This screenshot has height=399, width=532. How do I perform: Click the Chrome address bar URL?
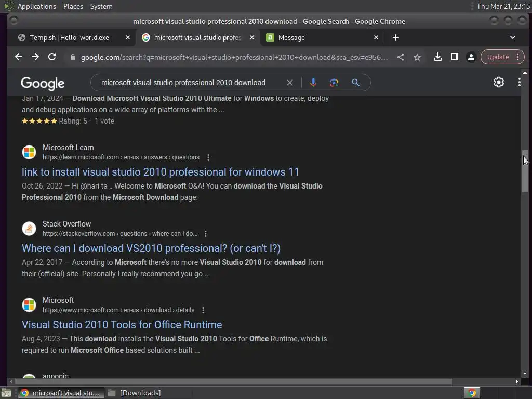[234, 57]
